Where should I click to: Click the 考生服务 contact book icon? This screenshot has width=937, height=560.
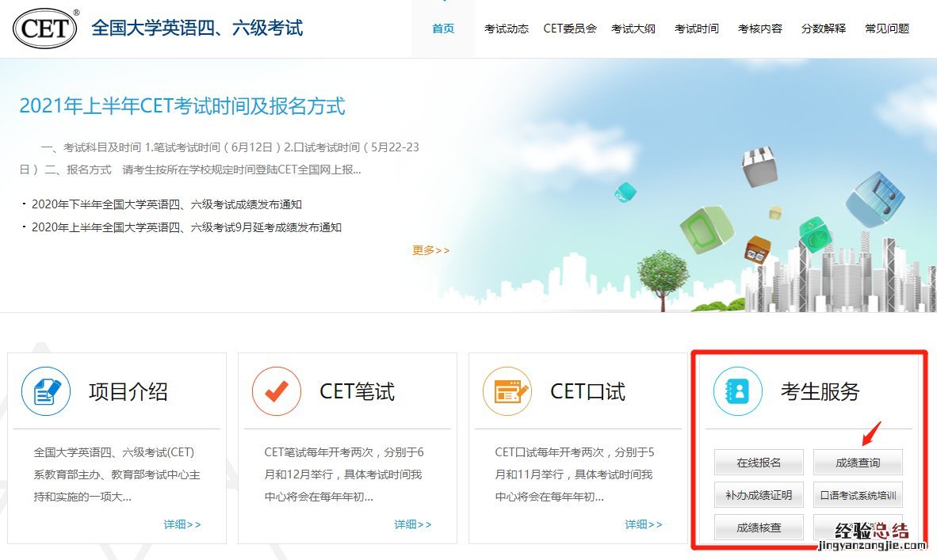(x=737, y=391)
